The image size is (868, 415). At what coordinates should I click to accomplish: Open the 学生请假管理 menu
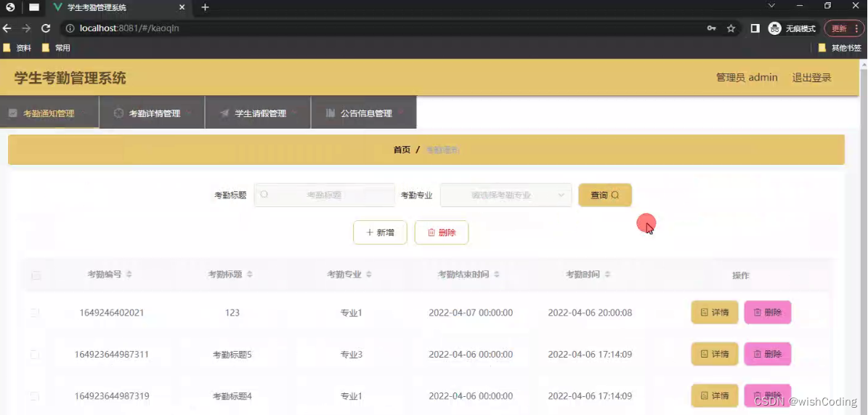257,113
